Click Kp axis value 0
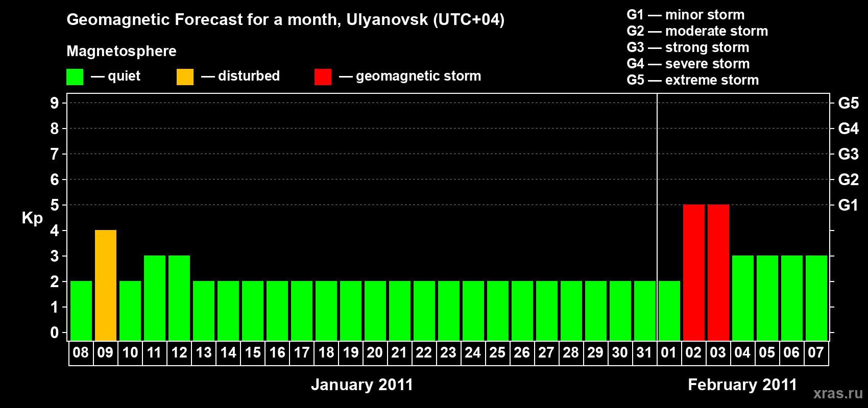This screenshot has height=408, width=868. click(x=55, y=333)
